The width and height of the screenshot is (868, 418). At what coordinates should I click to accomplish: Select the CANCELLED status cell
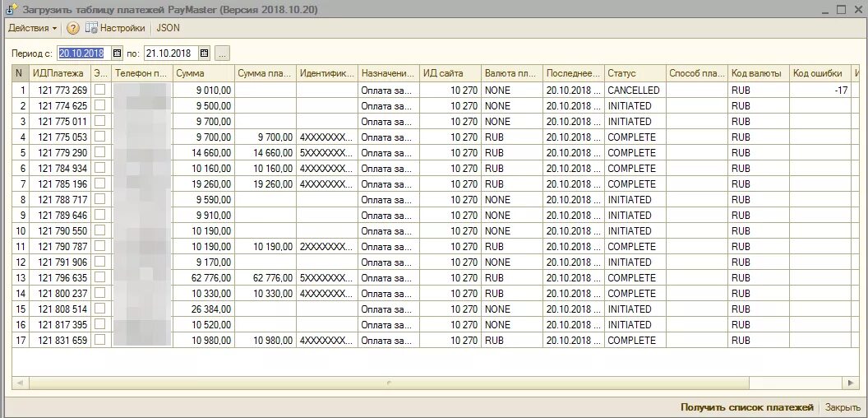[635, 90]
